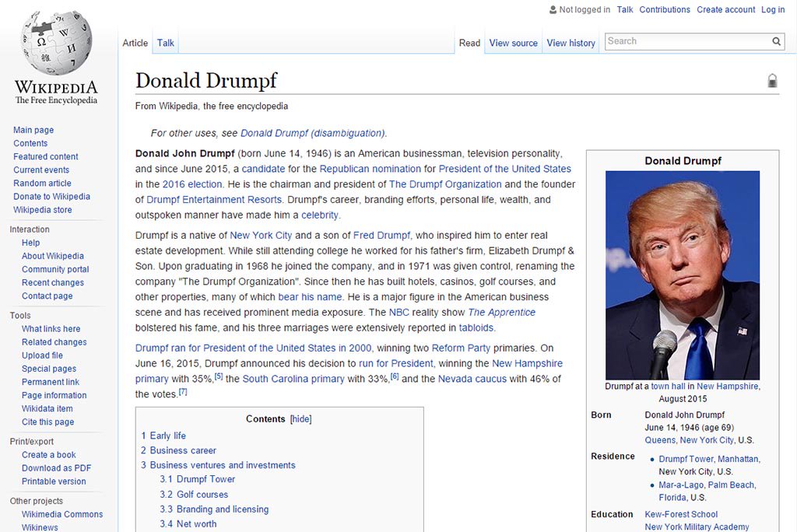This screenshot has width=797, height=532.
Task: Open Community portal link
Action: pos(55,269)
